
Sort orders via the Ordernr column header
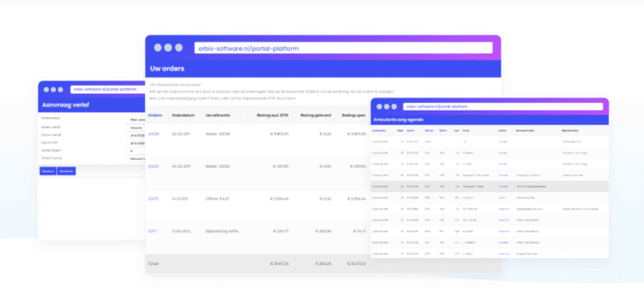(x=155, y=116)
